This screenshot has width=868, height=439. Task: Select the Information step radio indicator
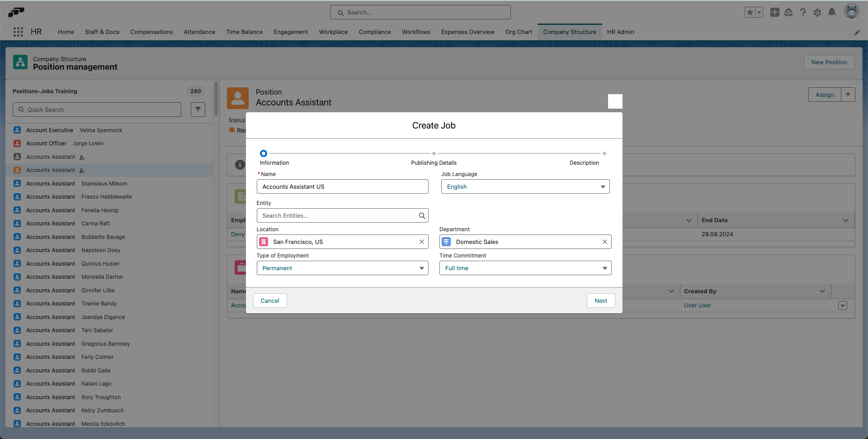pyautogui.click(x=264, y=153)
